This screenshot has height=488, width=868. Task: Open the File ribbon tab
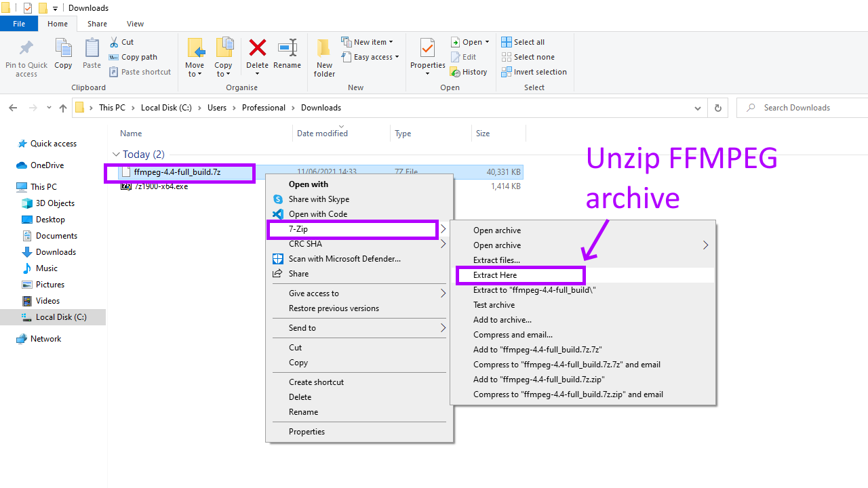[x=19, y=24]
